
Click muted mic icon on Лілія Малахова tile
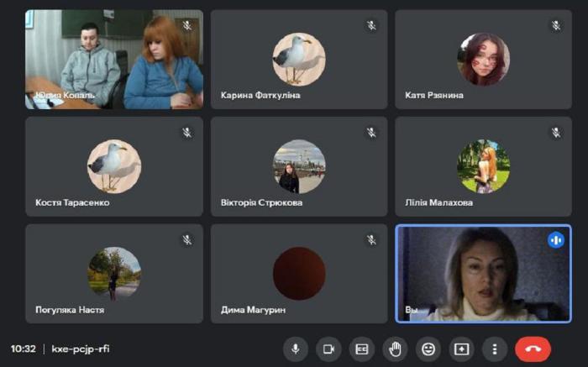(555, 133)
